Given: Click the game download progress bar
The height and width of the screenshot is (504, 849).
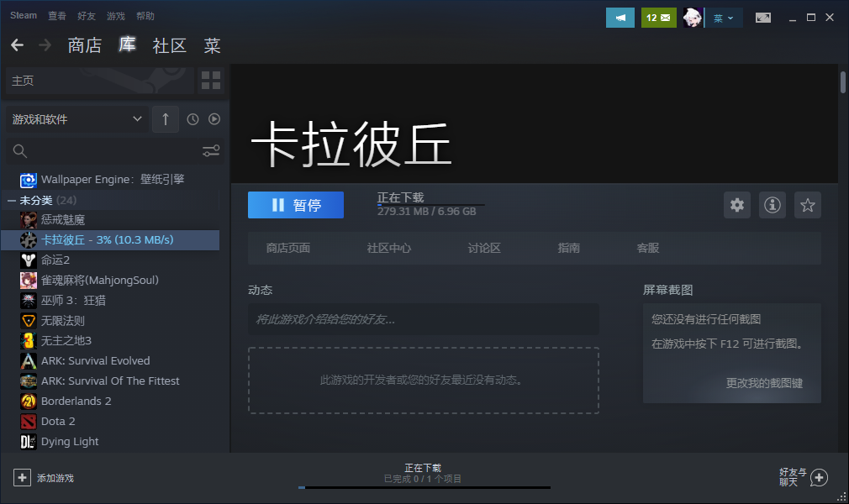Looking at the screenshot, I should pyautogui.click(x=430, y=205).
